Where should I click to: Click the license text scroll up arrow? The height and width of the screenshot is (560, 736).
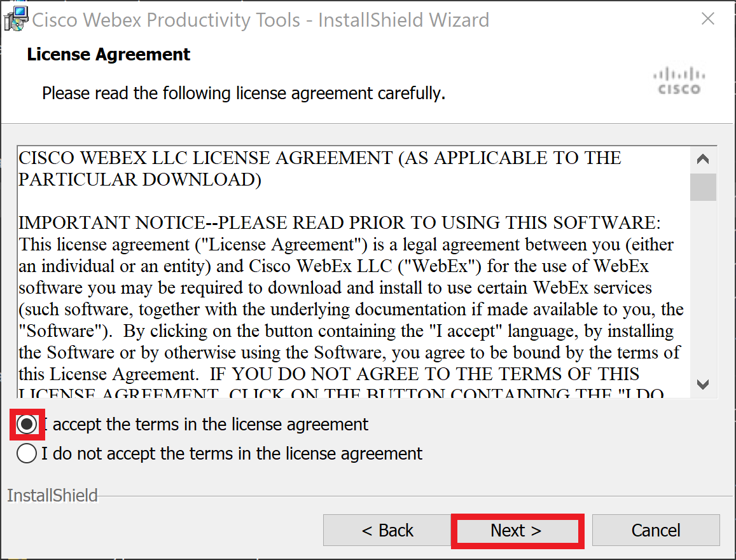pyautogui.click(x=703, y=159)
